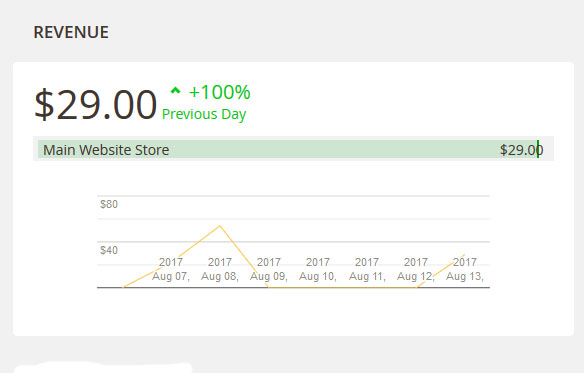
Task: Click the $29.00 revenue total
Action: tap(95, 105)
